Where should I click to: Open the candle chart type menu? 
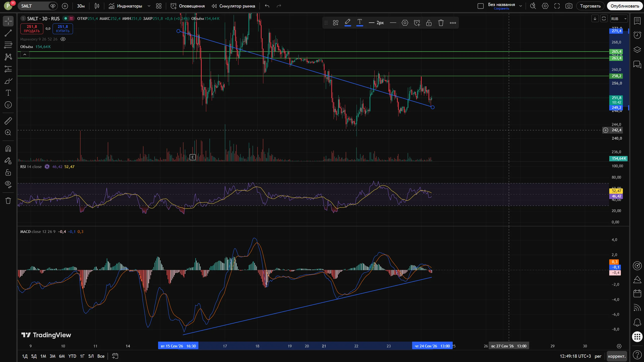coord(97,6)
